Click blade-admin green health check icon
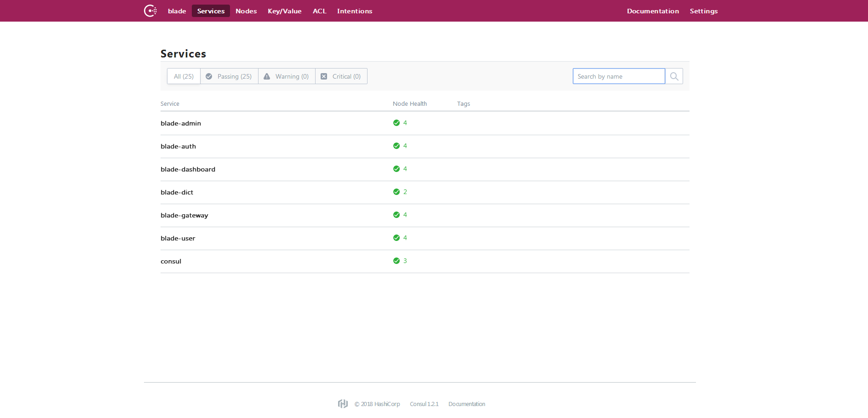The height and width of the screenshot is (418, 868). coord(397,123)
